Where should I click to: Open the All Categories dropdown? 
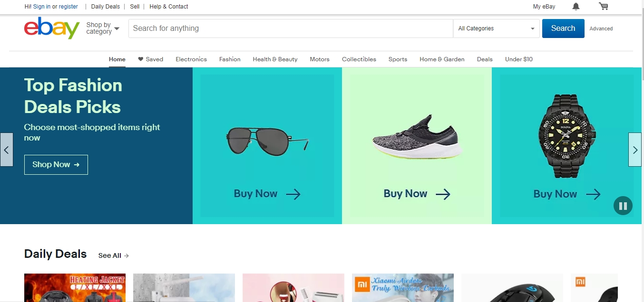tap(496, 28)
